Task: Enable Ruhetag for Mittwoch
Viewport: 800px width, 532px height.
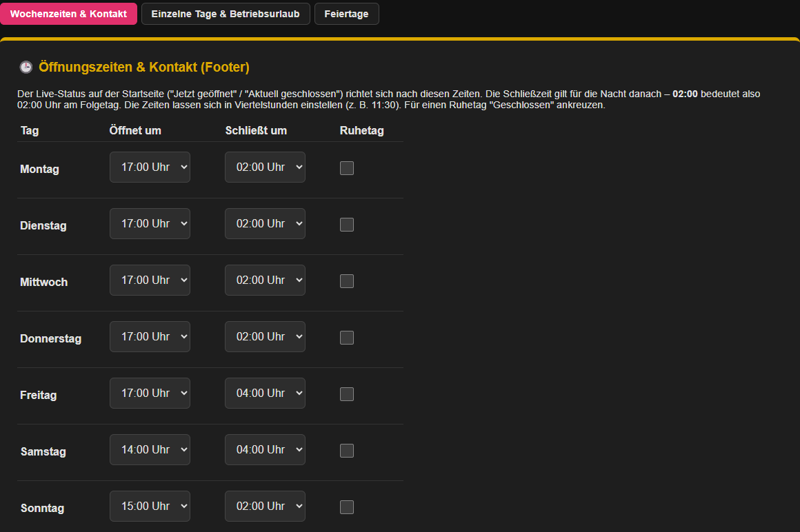Action: (x=347, y=281)
